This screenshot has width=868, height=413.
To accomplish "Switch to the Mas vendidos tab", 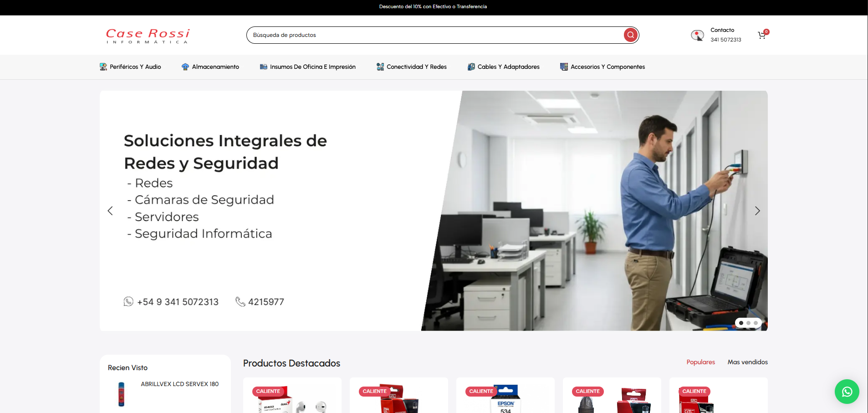I will click(747, 362).
